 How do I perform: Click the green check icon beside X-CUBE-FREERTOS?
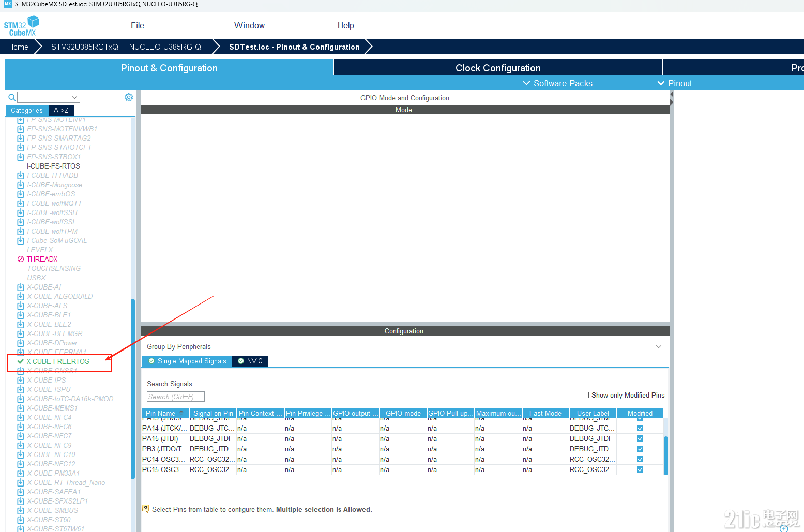coord(21,361)
